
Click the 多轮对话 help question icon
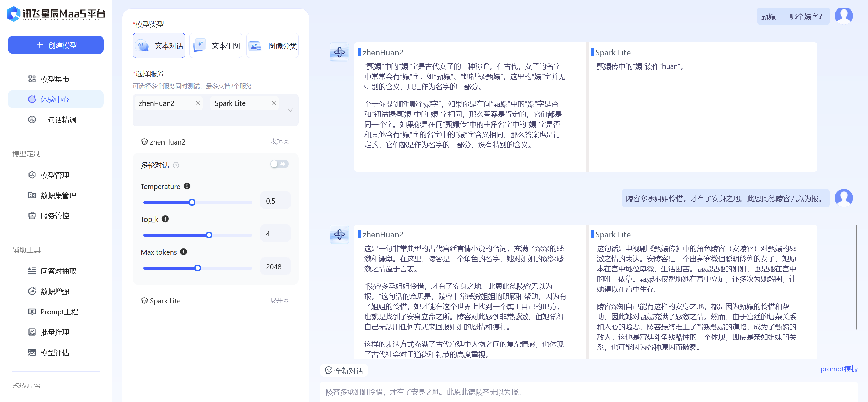tap(176, 165)
